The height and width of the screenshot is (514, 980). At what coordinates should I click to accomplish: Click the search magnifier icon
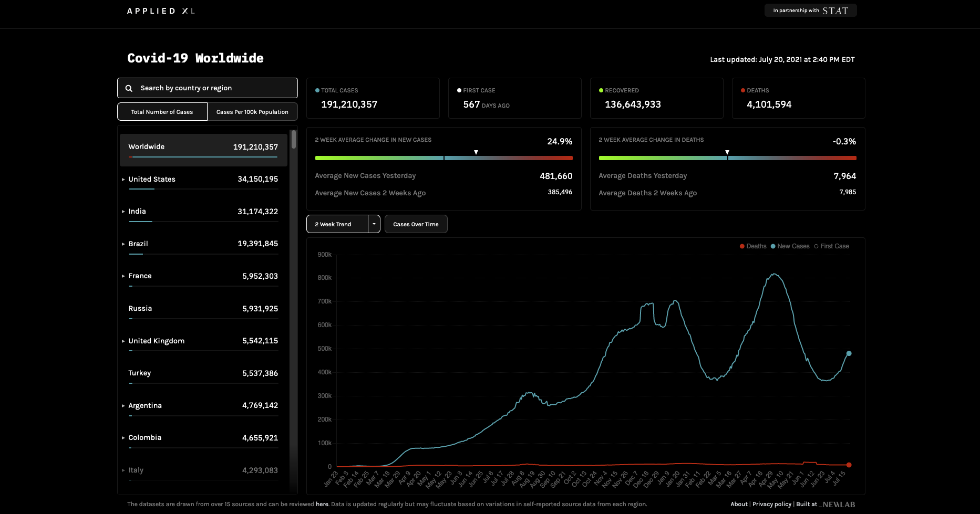[129, 88]
